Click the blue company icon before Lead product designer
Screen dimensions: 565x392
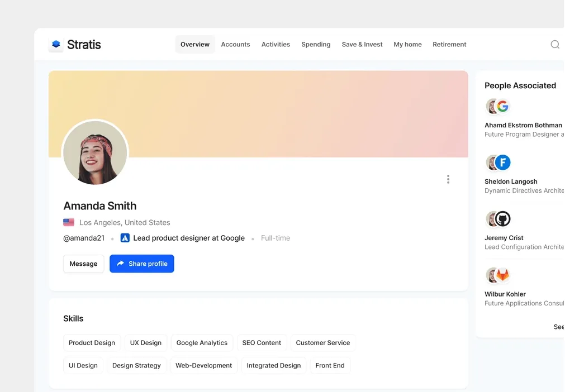pos(125,238)
